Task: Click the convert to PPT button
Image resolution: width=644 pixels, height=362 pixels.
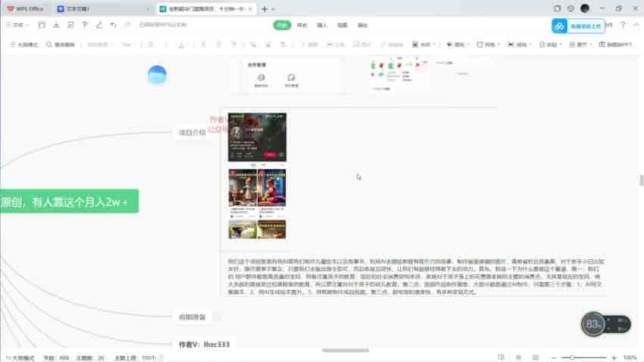Action: click(615, 45)
